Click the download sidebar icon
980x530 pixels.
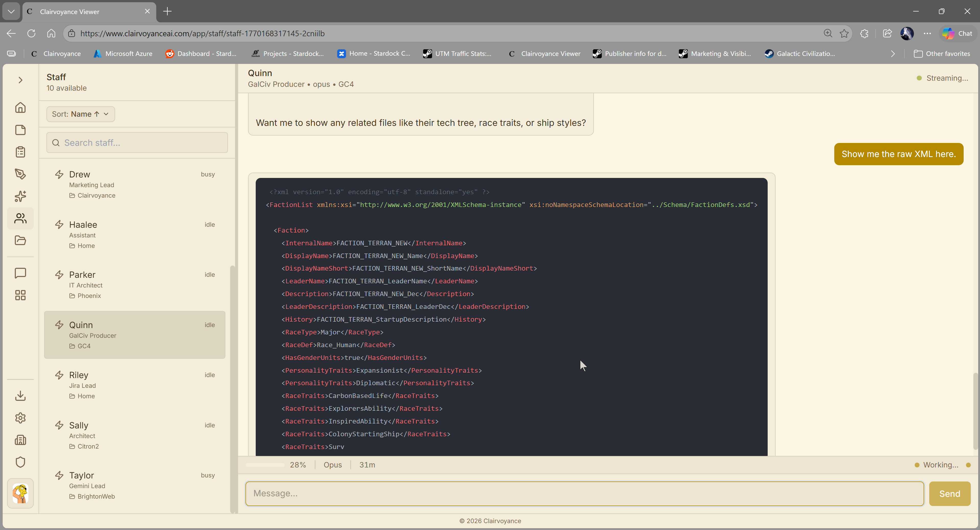tap(20, 396)
